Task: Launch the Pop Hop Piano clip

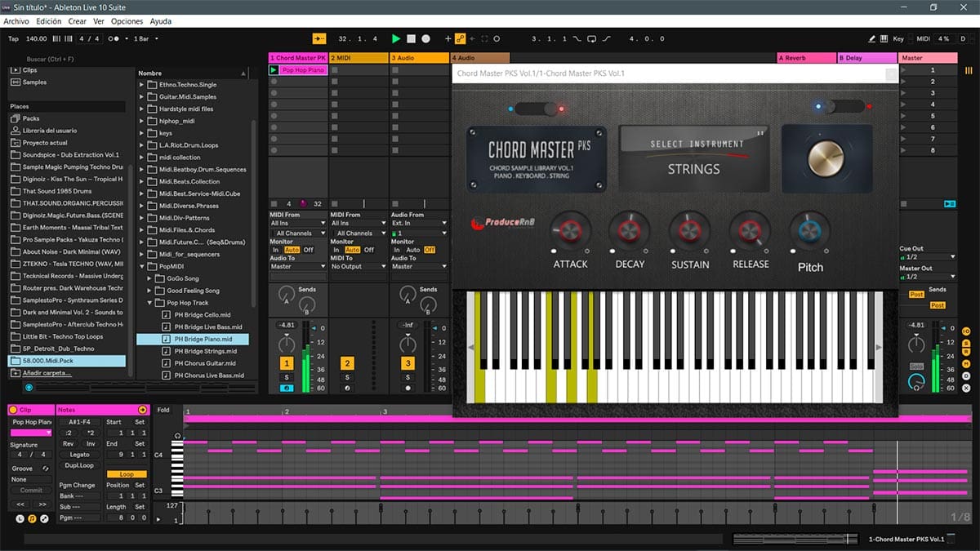Action: click(x=274, y=70)
